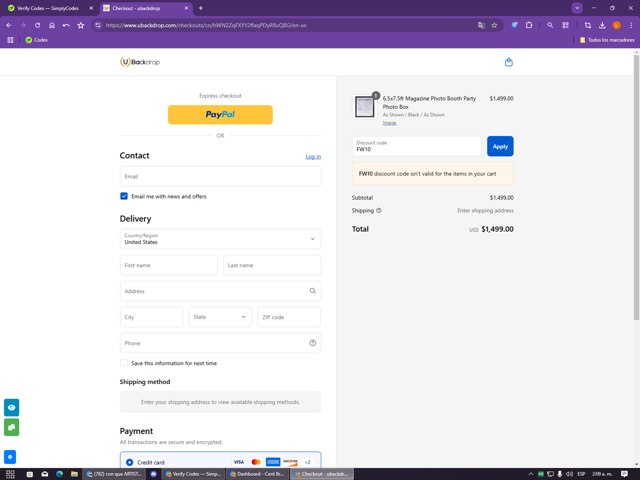Click the Image link under product
The width and height of the screenshot is (640, 480).
click(x=389, y=123)
